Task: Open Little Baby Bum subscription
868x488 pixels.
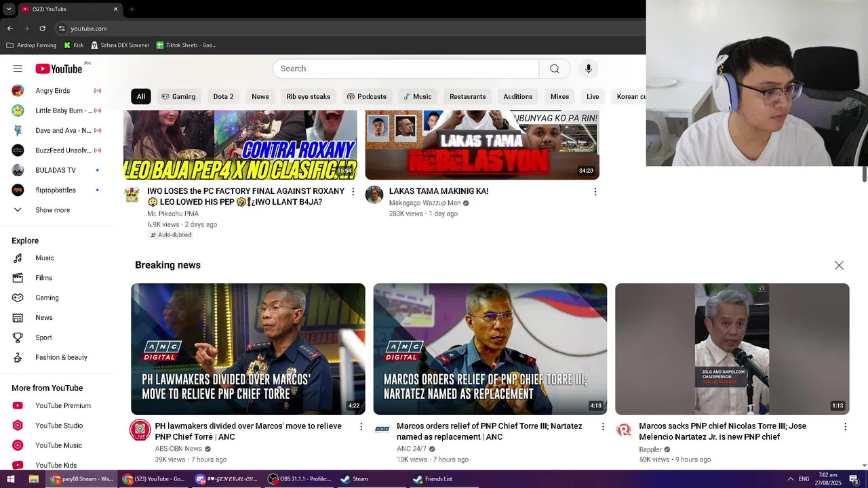Action: [x=56, y=110]
